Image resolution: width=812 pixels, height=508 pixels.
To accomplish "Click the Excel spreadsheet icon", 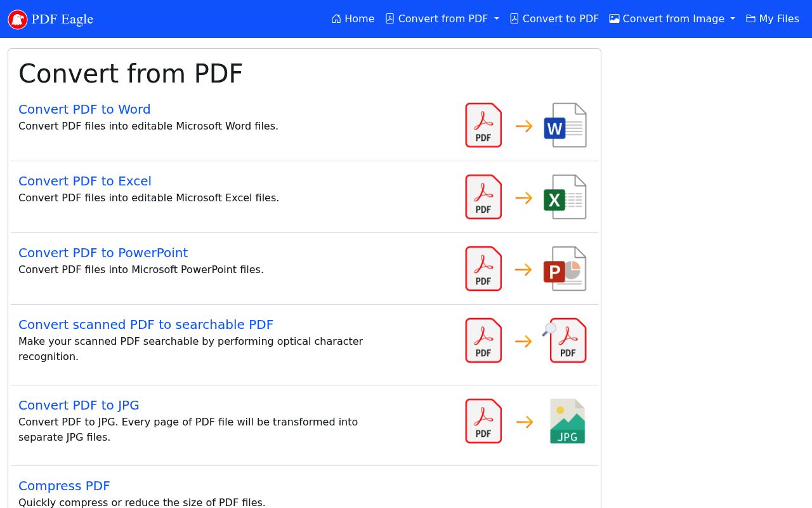I will [565, 197].
